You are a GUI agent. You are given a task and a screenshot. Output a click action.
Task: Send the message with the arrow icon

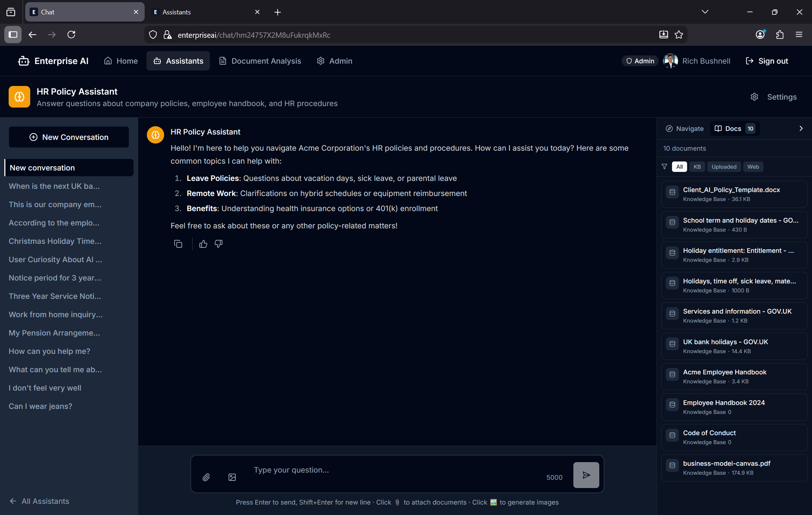click(586, 475)
